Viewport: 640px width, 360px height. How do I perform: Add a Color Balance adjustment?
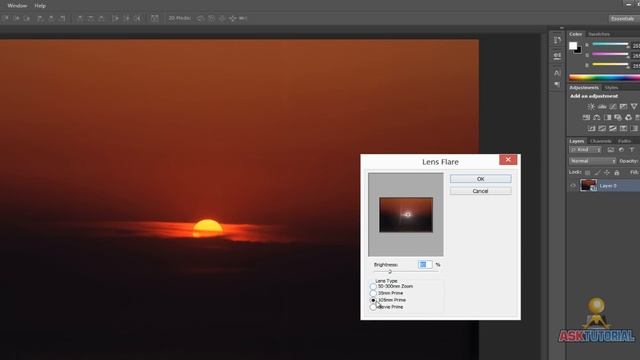[597, 118]
